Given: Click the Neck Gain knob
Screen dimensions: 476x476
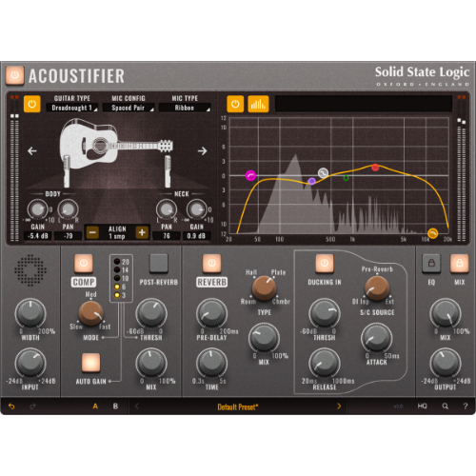Looking at the screenshot, I should click(x=196, y=209).
